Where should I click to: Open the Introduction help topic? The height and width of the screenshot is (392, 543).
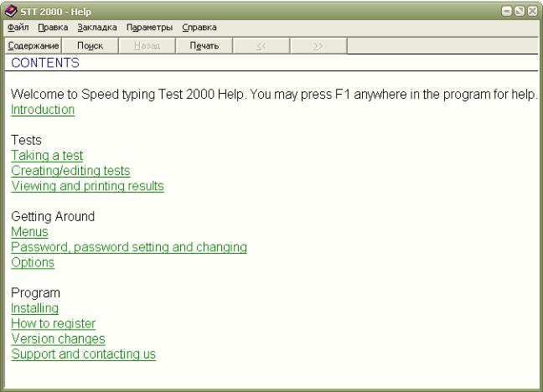tap(43, 110)
